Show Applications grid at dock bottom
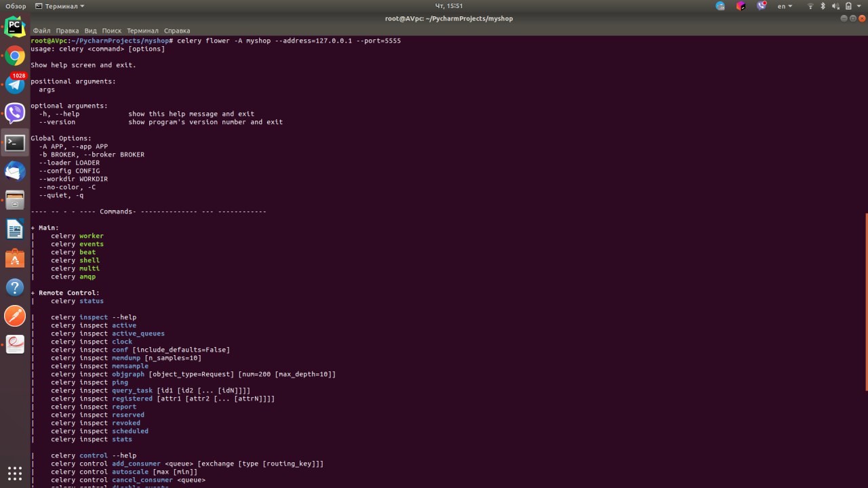The image size is (868, 488). [15, 473]
